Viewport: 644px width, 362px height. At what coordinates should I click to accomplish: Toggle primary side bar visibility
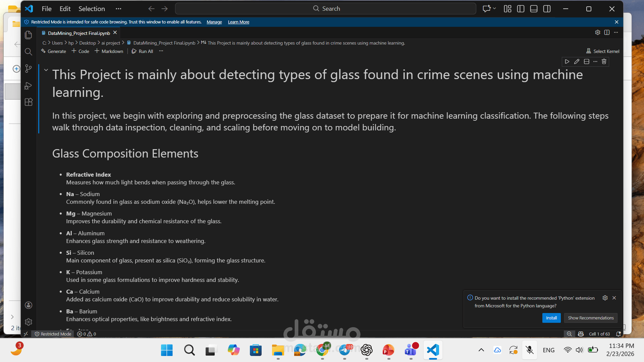click(521, 9)
